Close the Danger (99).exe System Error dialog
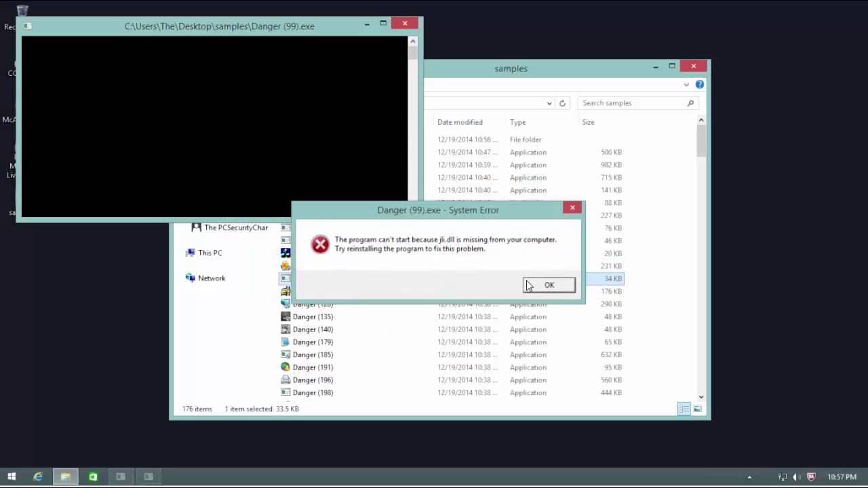This screenshot has height=488, width=868. 572,208
